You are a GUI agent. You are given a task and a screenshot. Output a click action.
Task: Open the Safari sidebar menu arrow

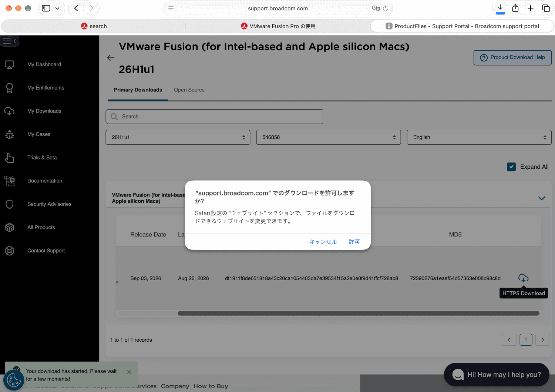57,8
